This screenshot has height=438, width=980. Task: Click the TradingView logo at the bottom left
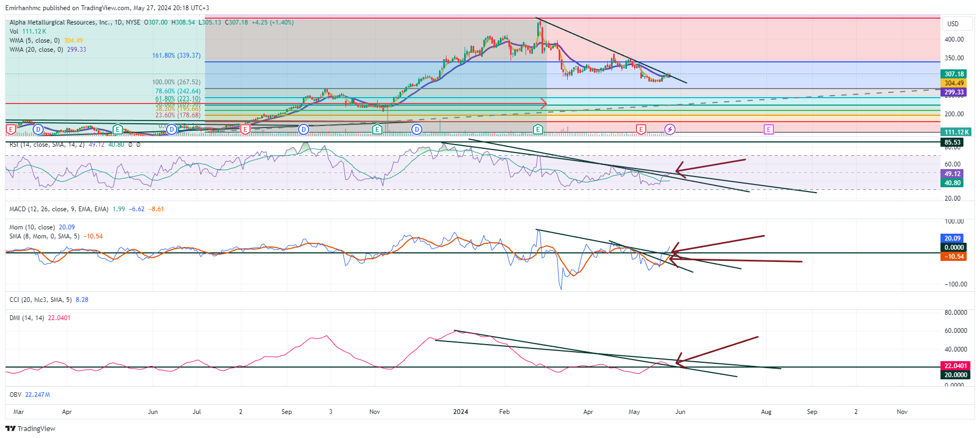pyautogui.click(x=30, y=428)
